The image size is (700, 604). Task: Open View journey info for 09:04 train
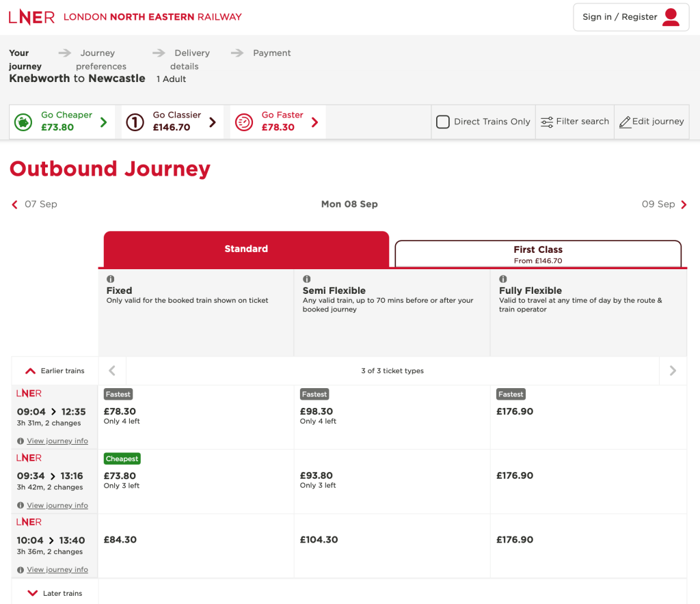[x=57, y=441]
